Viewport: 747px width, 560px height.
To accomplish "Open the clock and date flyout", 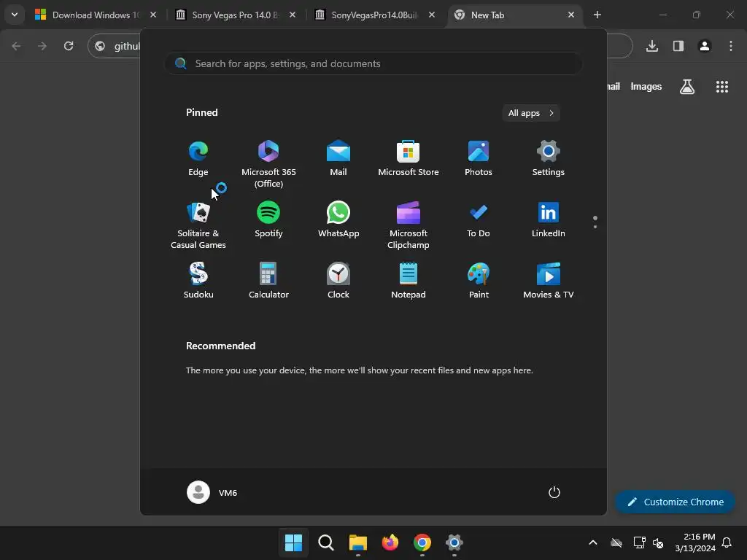I will pyautogui.click(x=695, y=542).
